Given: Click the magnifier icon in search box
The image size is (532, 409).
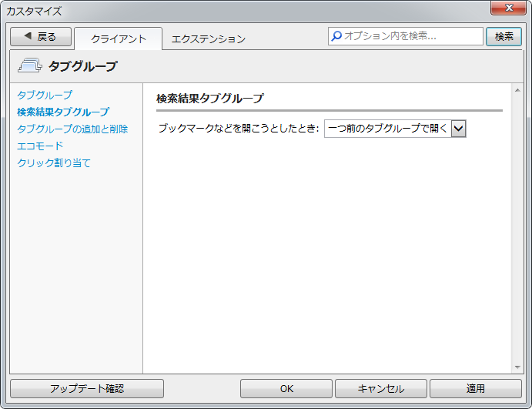Looking at the screenshot, I should pos(336,36).
